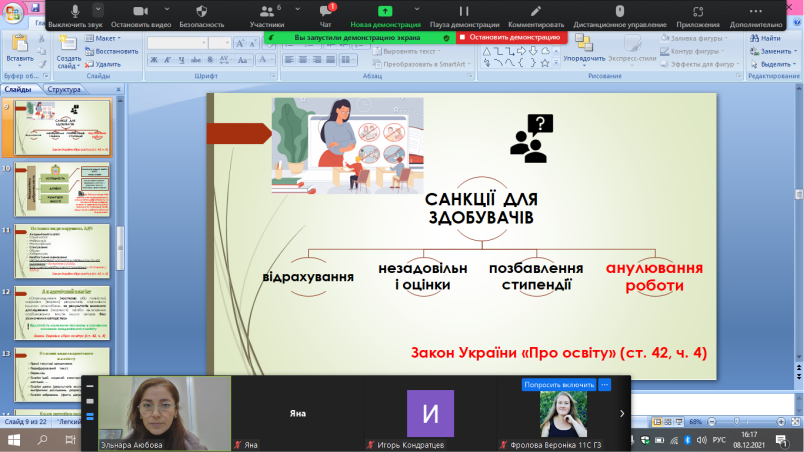The height and width of the screenshot is (452, 804).
Task: Start a new screen share
Action: tap(385, 15)
